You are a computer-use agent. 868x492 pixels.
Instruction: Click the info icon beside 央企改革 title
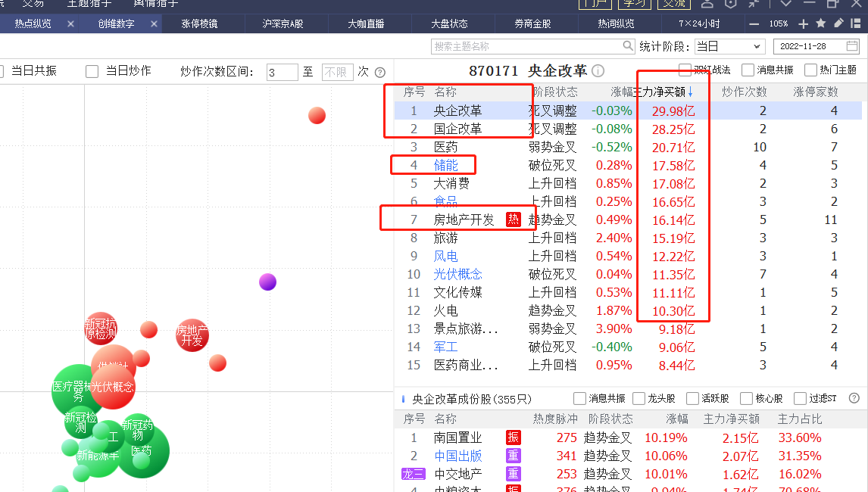pyautogui.click(x=598, y=71)
